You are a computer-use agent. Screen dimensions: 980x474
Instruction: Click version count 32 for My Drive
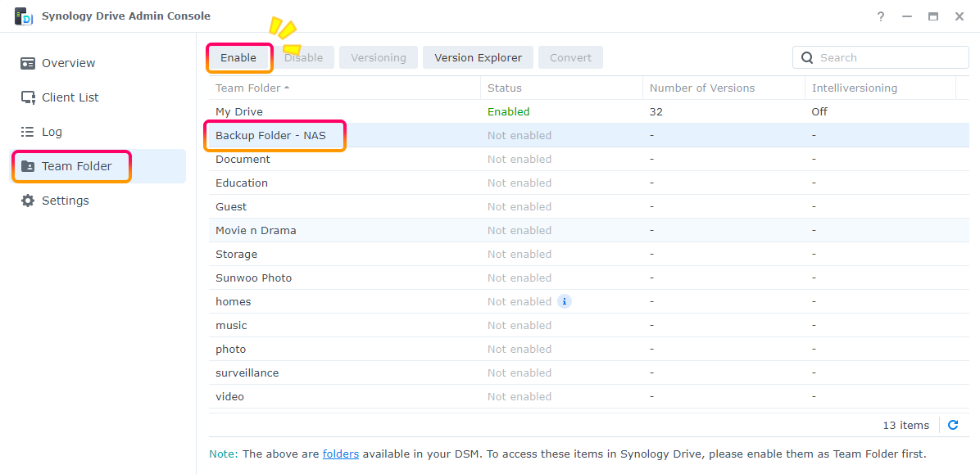tap(656, 112)
